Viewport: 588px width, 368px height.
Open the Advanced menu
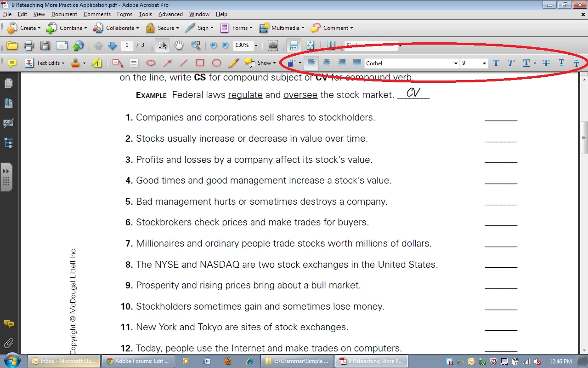170,14
